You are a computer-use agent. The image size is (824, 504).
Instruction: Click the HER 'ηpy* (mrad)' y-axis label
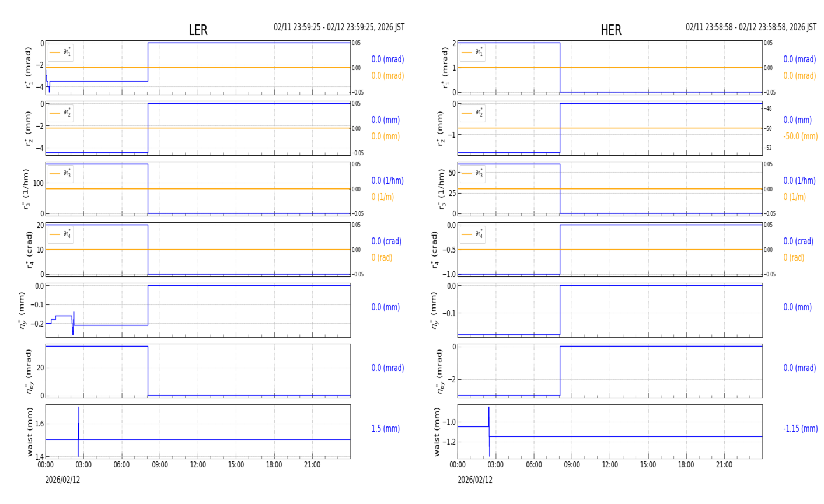click(439, 371)
